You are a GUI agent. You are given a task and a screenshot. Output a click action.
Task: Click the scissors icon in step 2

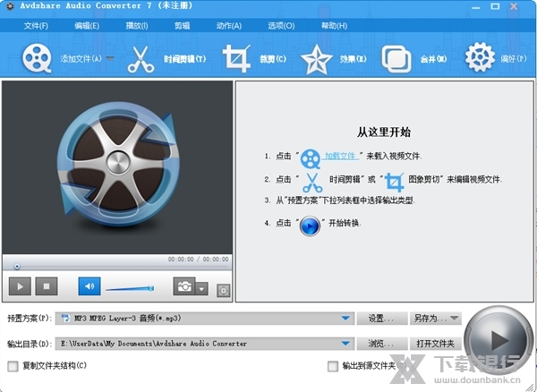312,183
